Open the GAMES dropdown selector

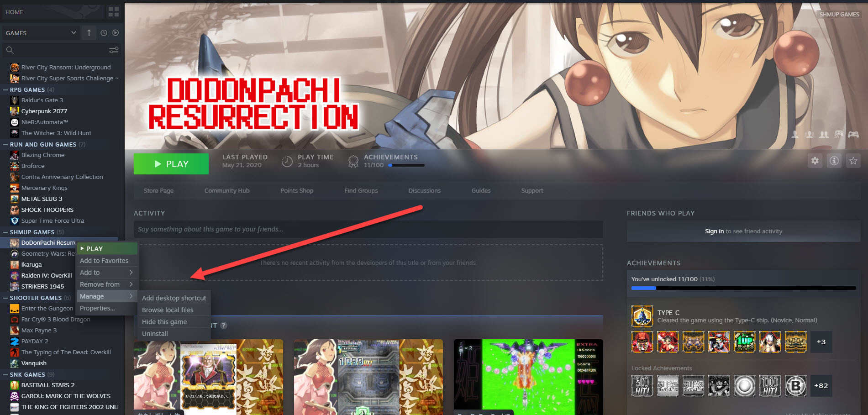pyautogui.click(x=41, y=33)
